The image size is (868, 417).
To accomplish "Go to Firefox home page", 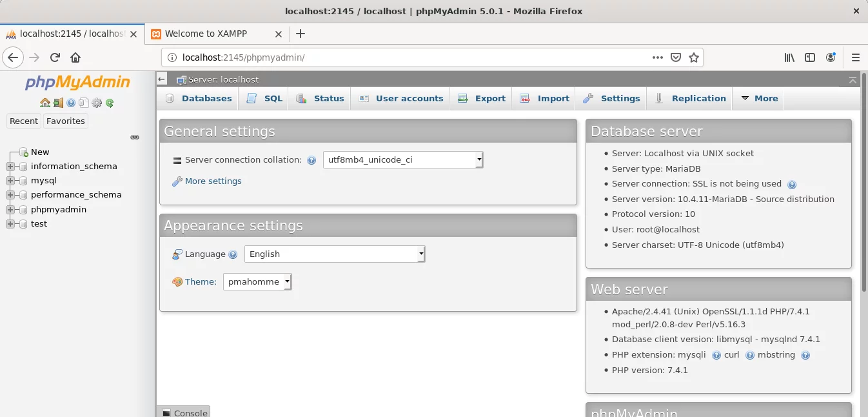I will pos(75,57).
